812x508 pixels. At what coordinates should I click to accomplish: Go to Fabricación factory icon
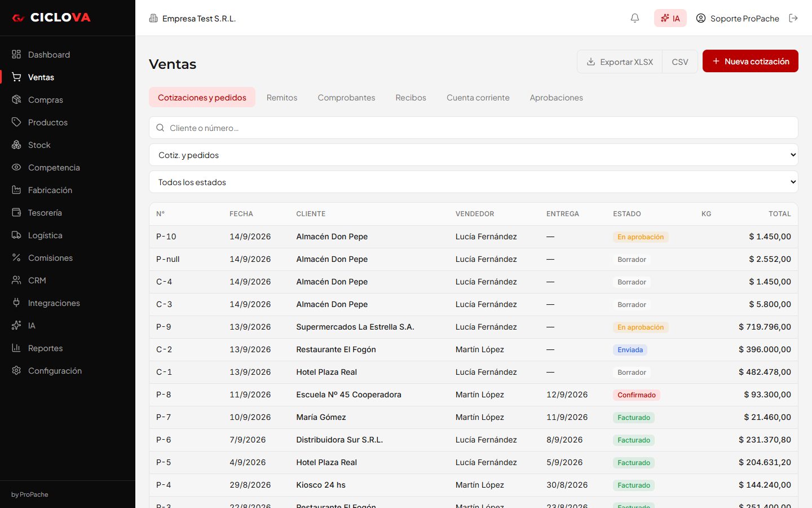(x=16, y=190)
